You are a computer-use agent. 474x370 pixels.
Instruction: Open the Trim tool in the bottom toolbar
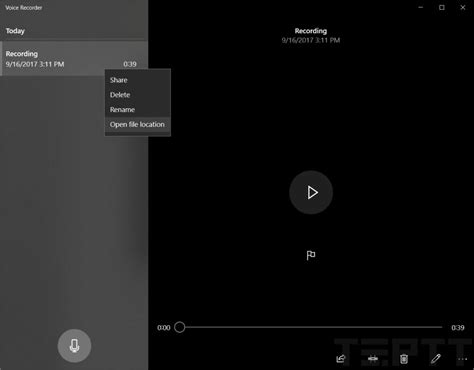(x=373, y=359)
